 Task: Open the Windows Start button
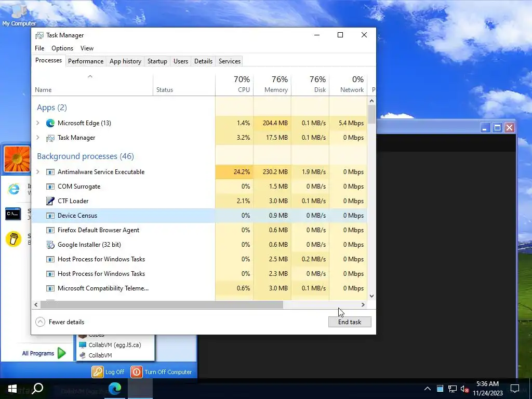click(x=12, y=389)
